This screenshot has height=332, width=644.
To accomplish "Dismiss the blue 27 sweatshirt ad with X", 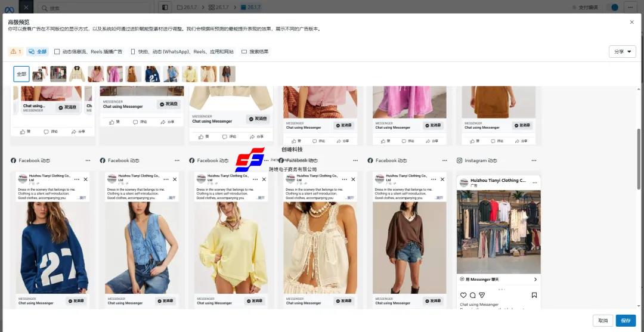I will [85, 179].
